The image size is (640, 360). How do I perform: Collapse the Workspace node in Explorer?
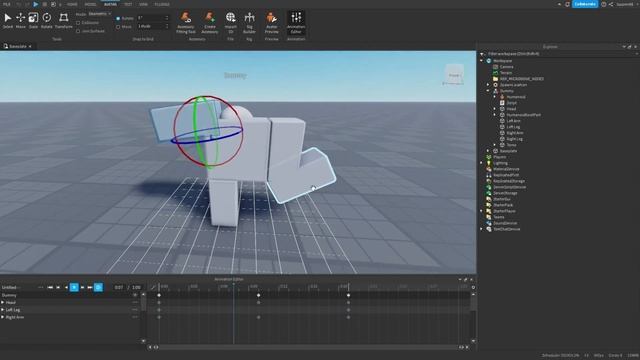[482, 61]
